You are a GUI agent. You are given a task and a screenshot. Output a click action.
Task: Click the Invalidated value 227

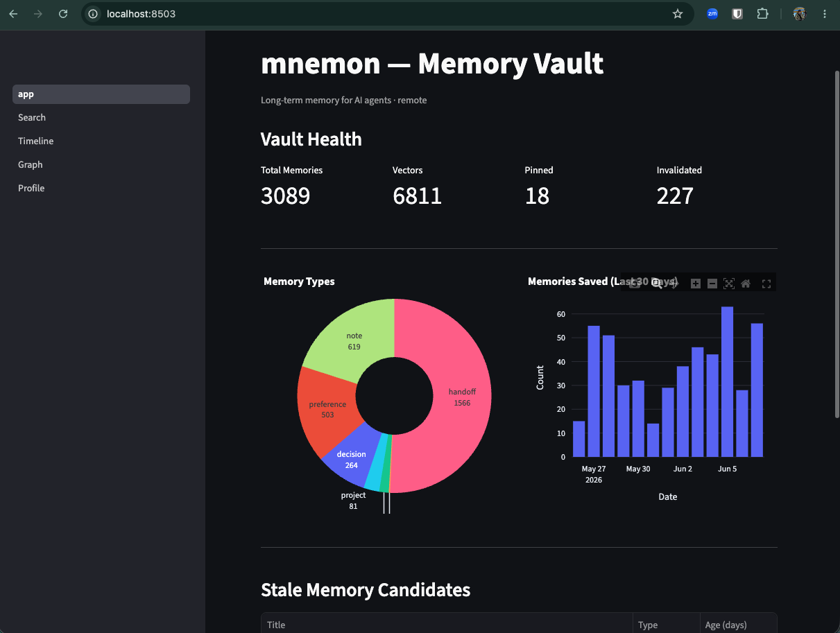675,196
